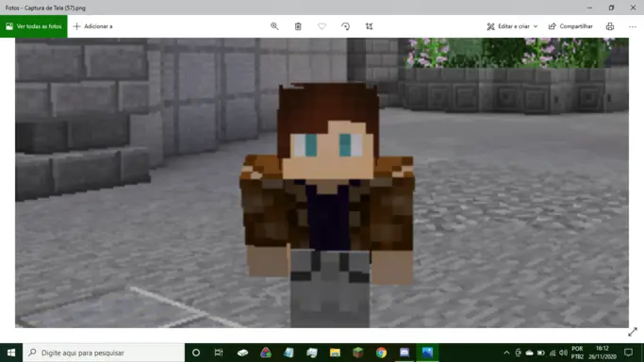644x362 pixels.
Task: Open the notification center icon
Action: [x=628, y=353]
